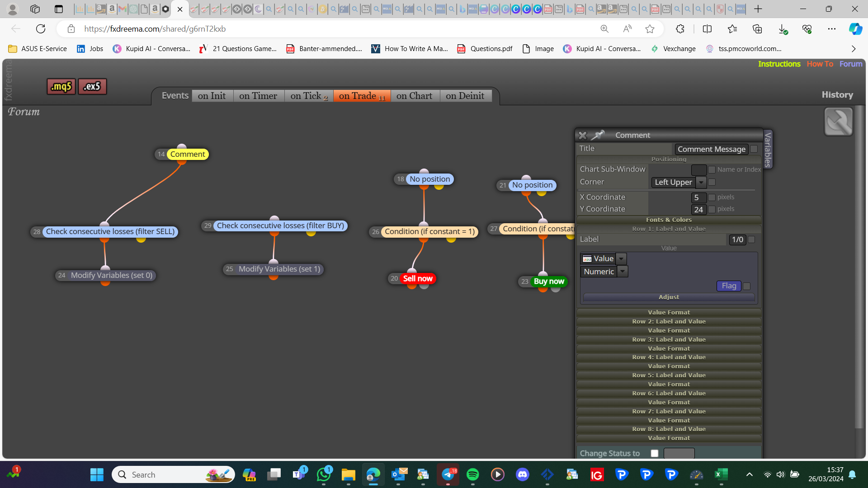Switch to the on Tick event tab
This screenshot has height=488, width=868.
click(x=309, y=96)
